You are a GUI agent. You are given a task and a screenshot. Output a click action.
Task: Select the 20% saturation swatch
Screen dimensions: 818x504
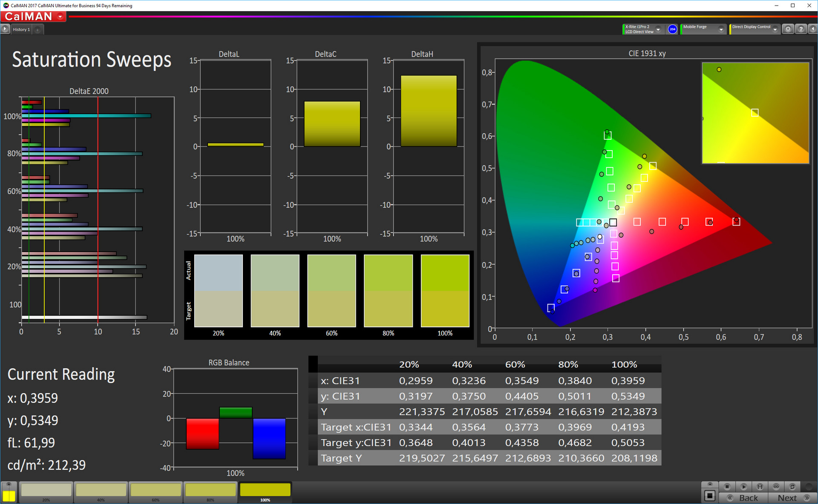pyautogui.click(x=46, y=491)
